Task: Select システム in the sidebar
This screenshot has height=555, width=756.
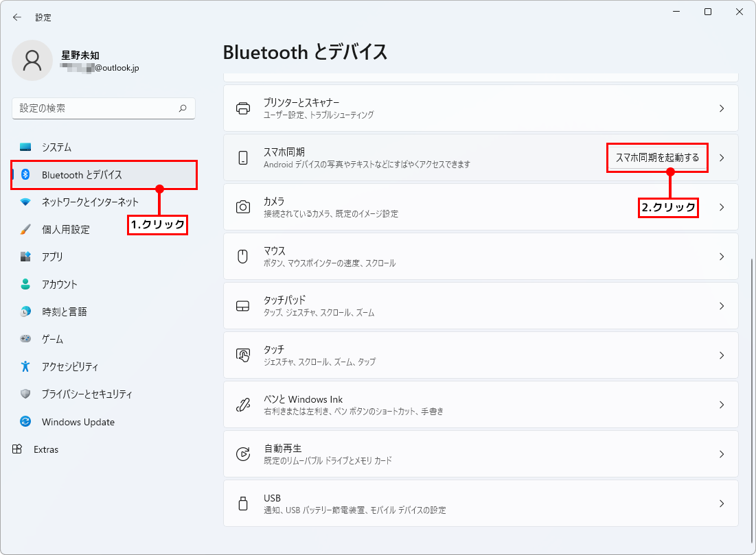Action: click(x=104, y=147)
